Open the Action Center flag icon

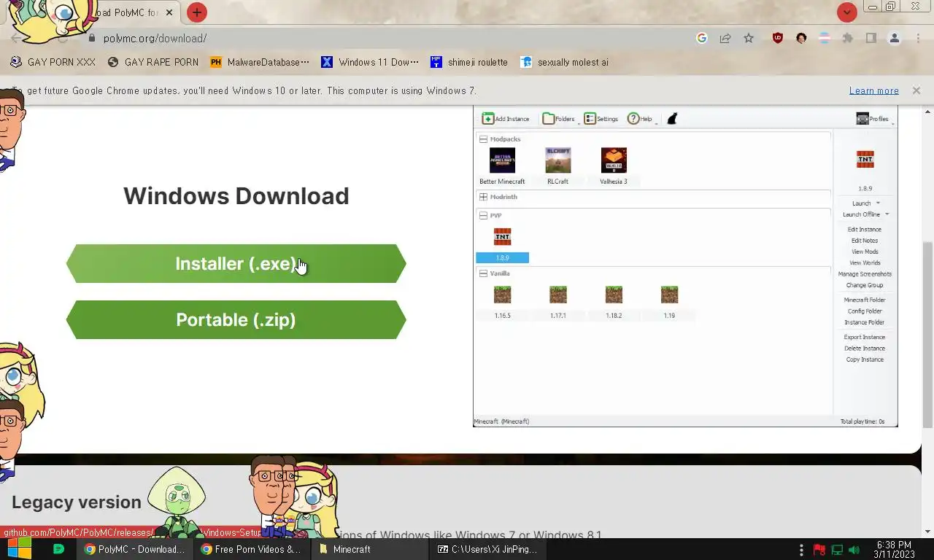click(x=819, y=550)
